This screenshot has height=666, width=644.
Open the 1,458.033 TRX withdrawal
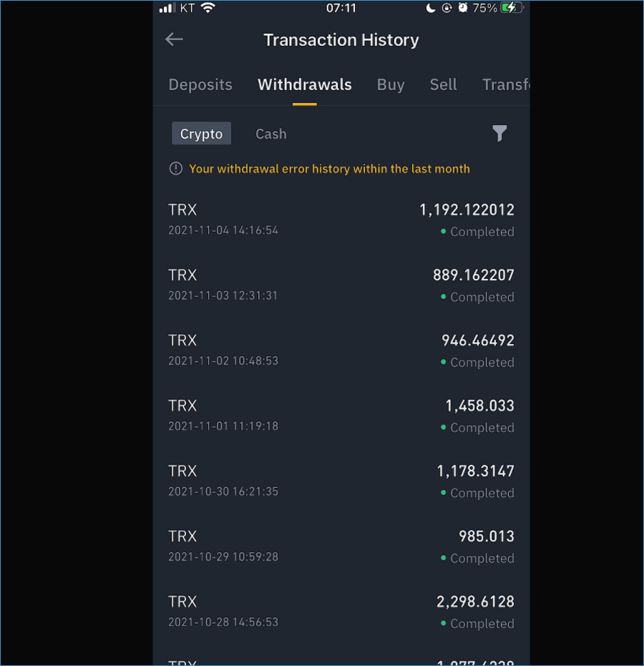pos(341,416)
